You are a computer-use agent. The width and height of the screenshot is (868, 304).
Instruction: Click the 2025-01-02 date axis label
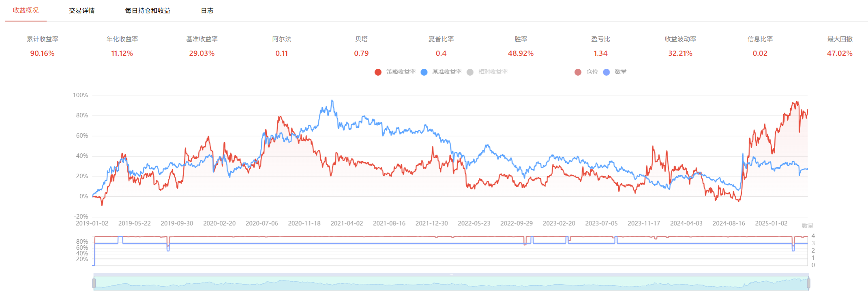[771, 223]
